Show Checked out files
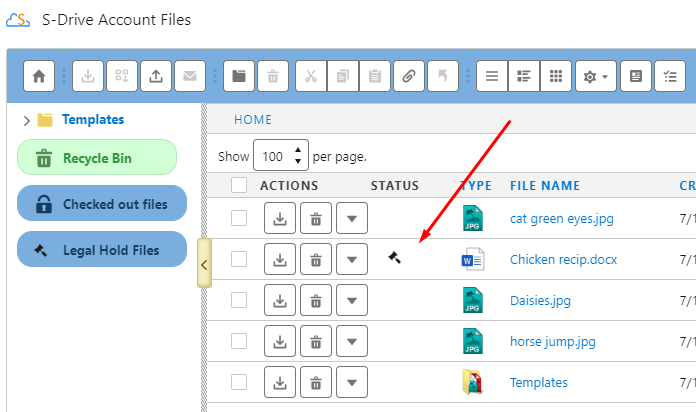The height and width of the screenshot is (412, 696). click(102, 204)
